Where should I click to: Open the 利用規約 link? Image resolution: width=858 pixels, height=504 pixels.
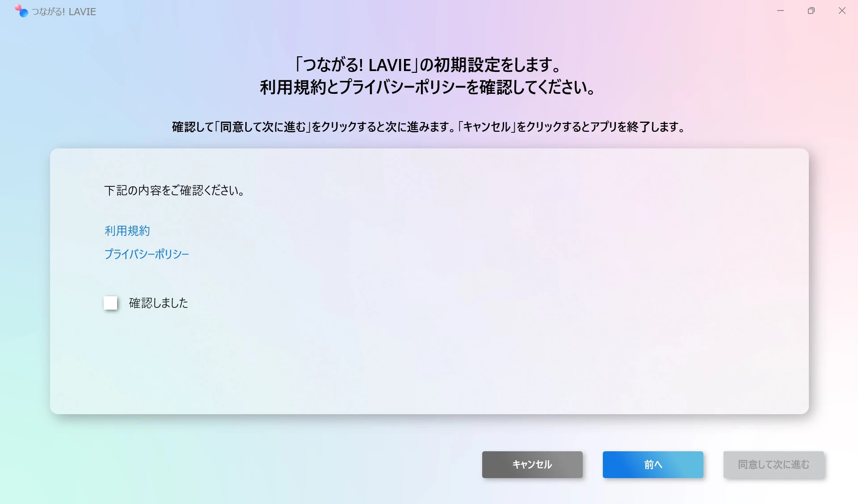tap(127, 231)
